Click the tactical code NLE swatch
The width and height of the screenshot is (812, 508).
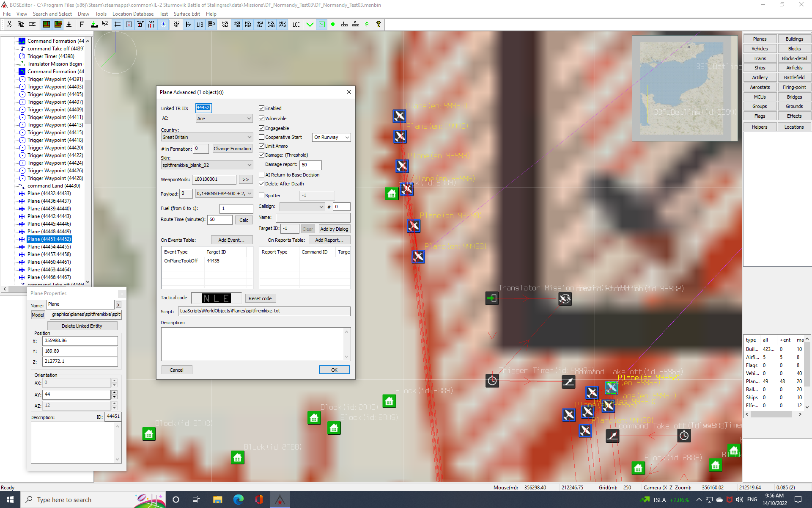[216, 298]
